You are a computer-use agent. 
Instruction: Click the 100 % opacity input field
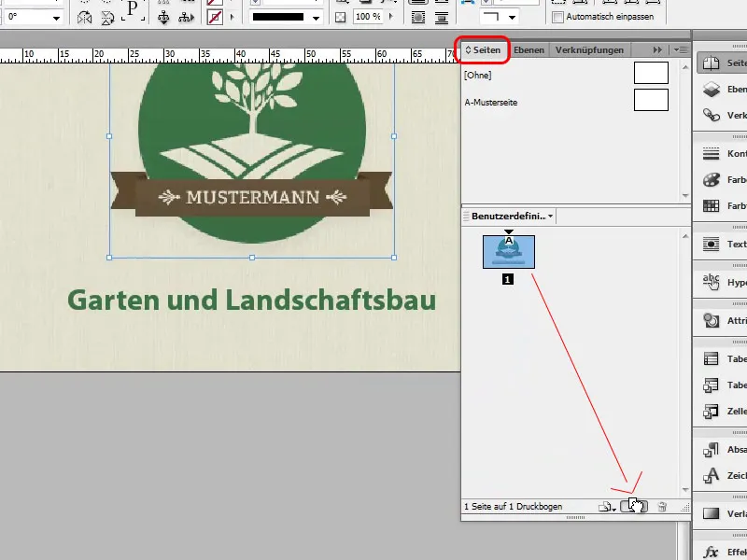[x=369, y=17]
